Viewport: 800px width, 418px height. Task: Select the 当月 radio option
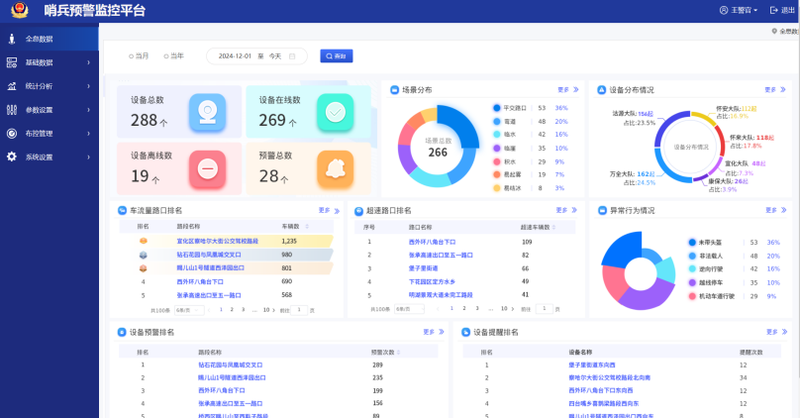click(138, 56)
